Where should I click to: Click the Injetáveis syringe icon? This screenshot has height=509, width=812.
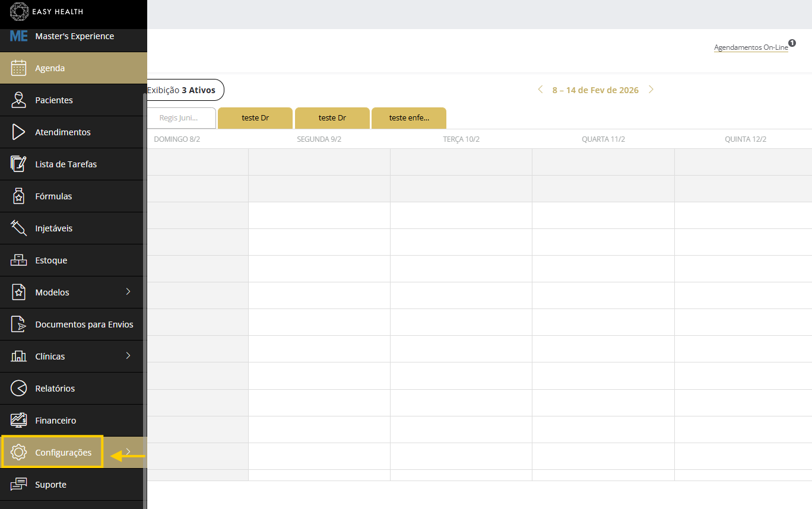coord(18,228)
